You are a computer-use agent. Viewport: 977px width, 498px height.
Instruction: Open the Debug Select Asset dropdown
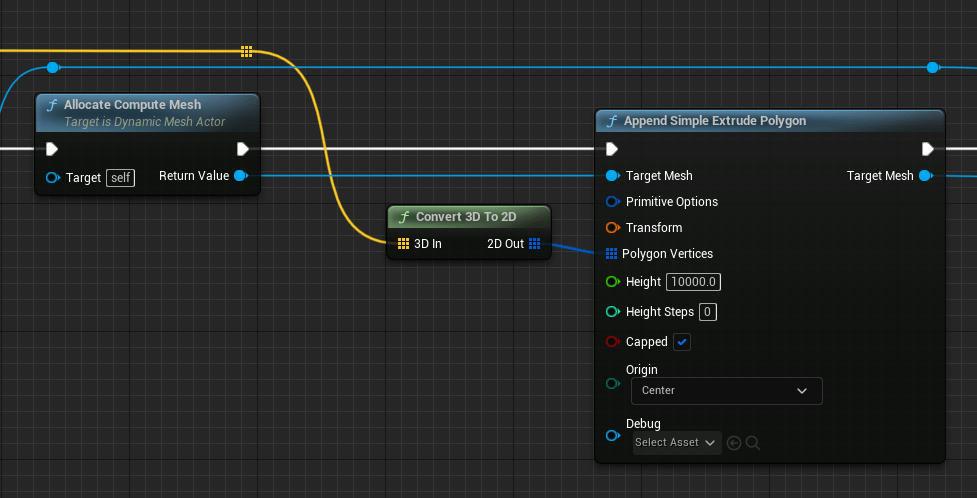[x=677, y=443]
